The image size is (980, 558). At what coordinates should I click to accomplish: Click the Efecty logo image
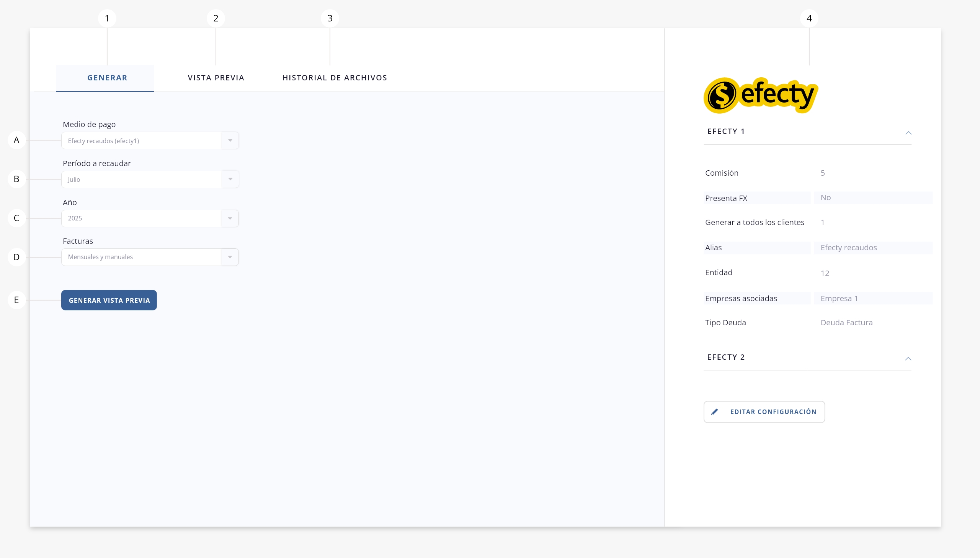click(760, 95)
